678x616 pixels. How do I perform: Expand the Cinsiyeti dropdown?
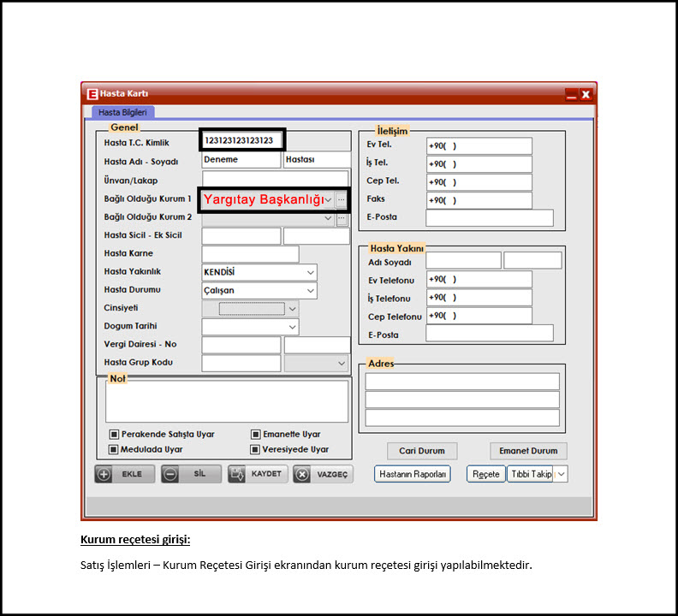(x=292, y=309)
